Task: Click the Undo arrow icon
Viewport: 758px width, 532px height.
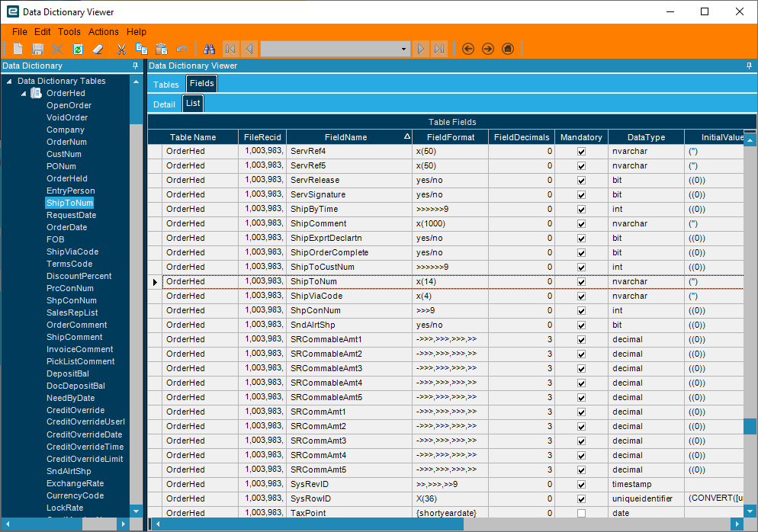Action: coord(181,49)
